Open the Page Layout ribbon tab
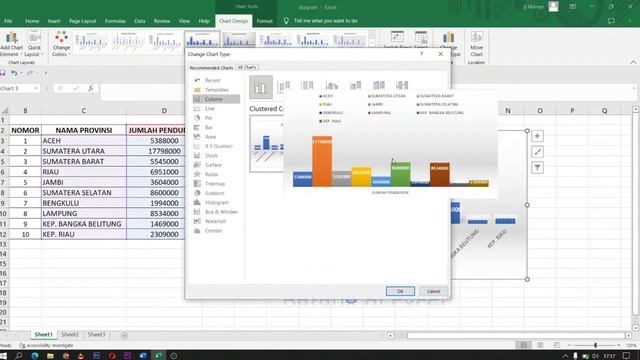640x360 pixels. click(x=82, y=21)
